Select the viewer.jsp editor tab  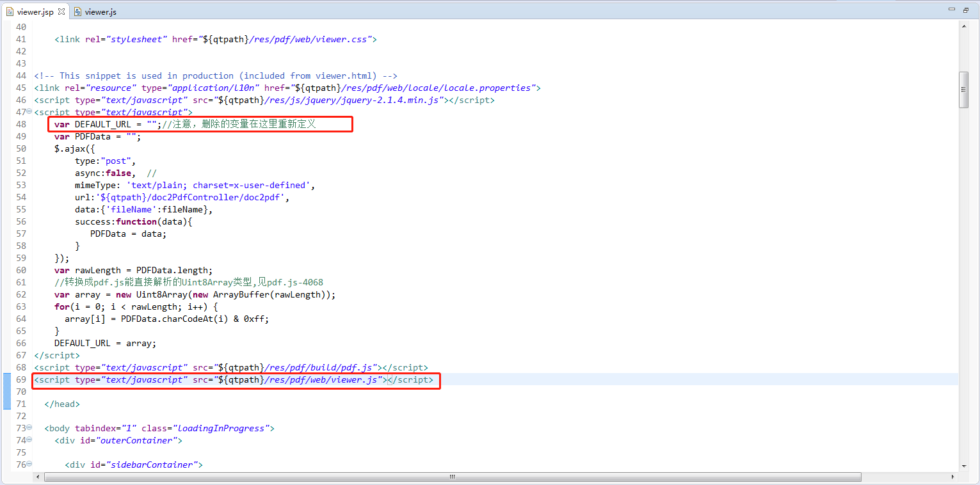pyautogui.click(x=35, y=12)
